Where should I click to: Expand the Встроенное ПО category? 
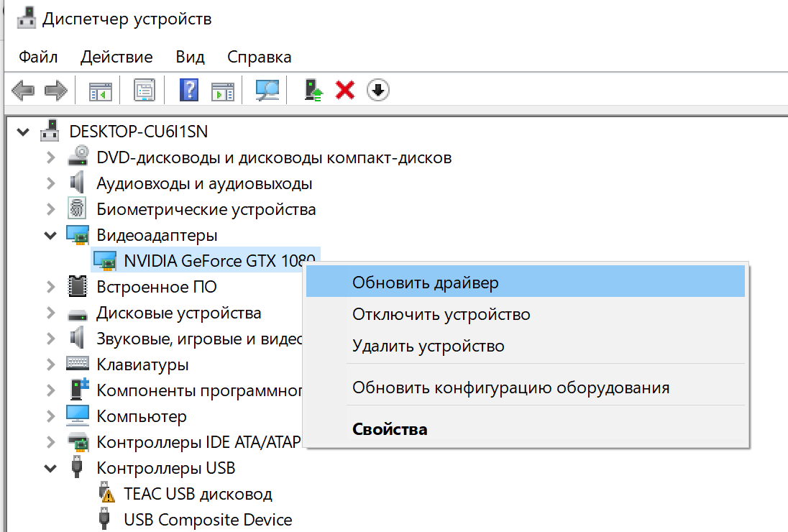[x=51, y=287]
